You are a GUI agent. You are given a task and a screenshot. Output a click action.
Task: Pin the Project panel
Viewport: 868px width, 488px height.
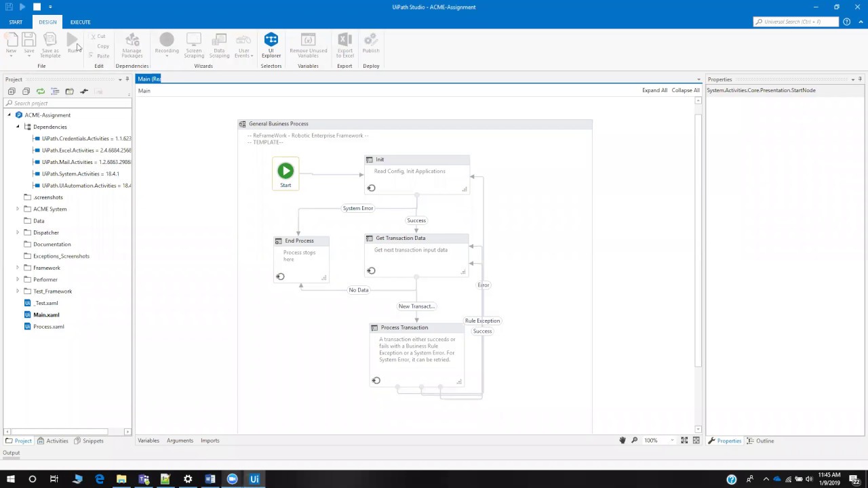(127, 79)
